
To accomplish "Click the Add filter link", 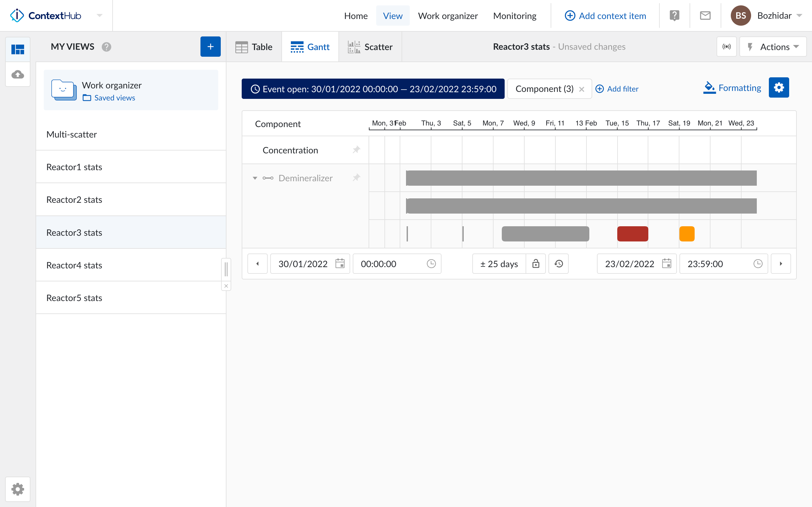I will tap(617, 88).
